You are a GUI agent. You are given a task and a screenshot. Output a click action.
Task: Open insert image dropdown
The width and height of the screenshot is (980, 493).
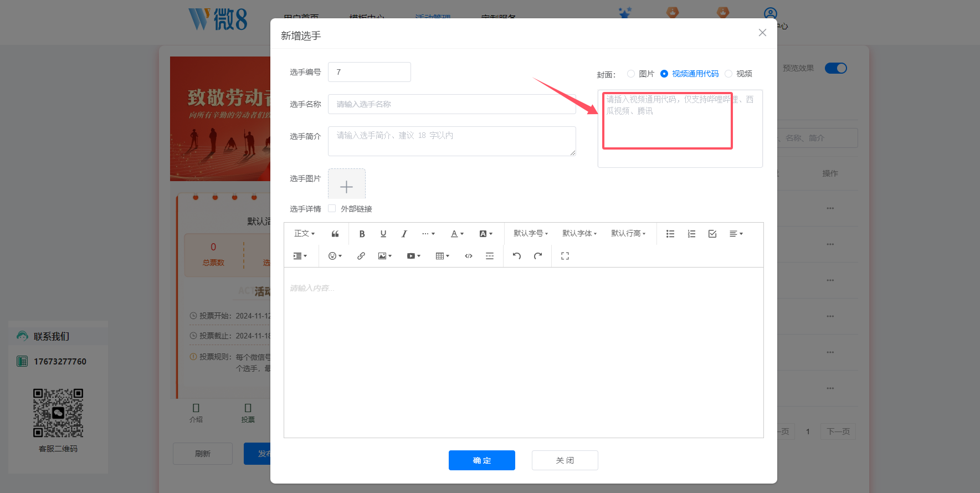385,256
